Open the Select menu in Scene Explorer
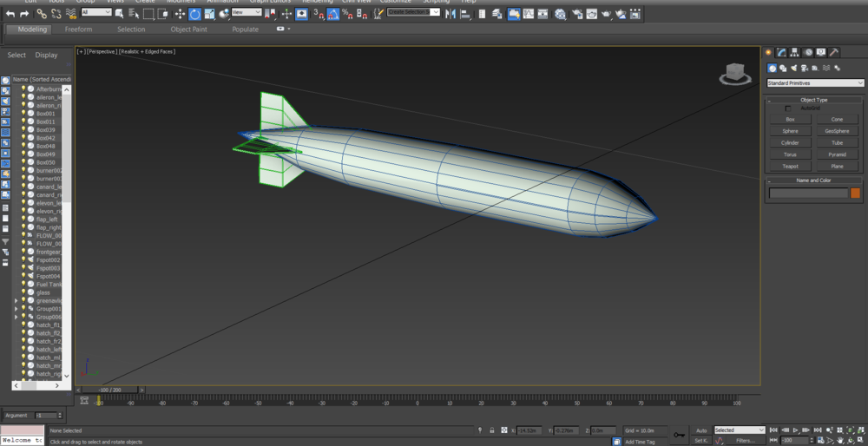The width and height of the screenshot is (868, 446). (16, 55)
